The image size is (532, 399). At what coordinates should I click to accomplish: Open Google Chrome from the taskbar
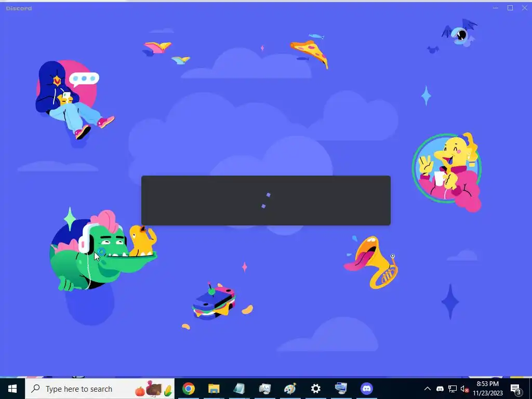coord(188,389)
